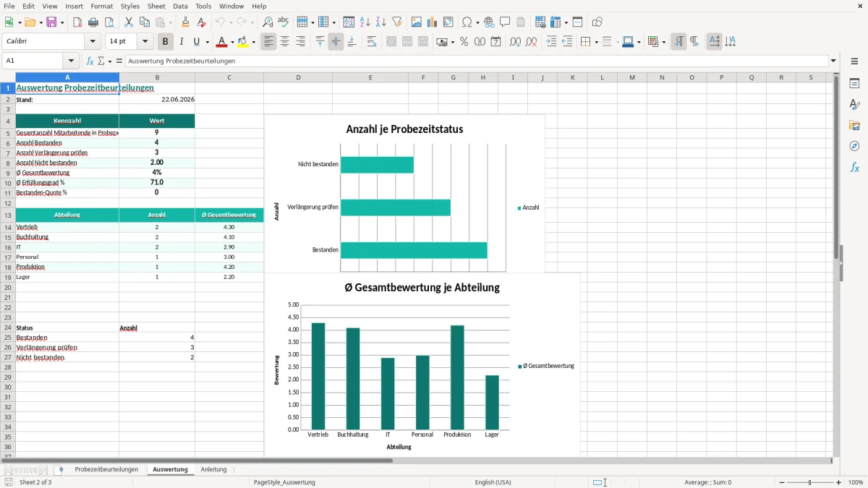The width and height of the screenshot is (868, 488).
Task: Click Add Decimal Place icon
Action: (x=515, y=42)
